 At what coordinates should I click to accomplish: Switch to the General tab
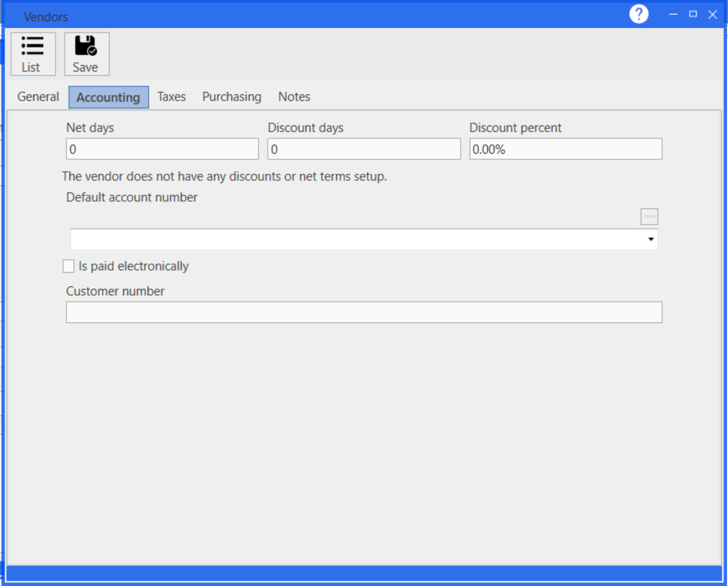(38, 97)
